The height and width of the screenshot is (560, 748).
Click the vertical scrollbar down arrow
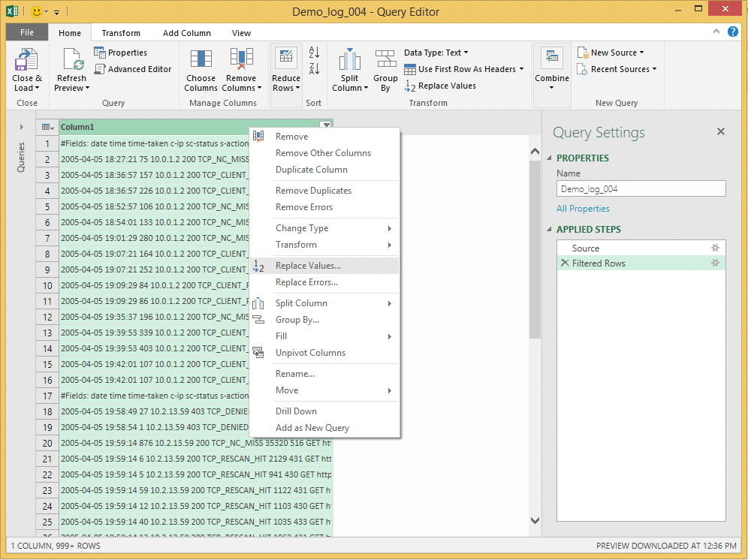(x=535, y=520)
